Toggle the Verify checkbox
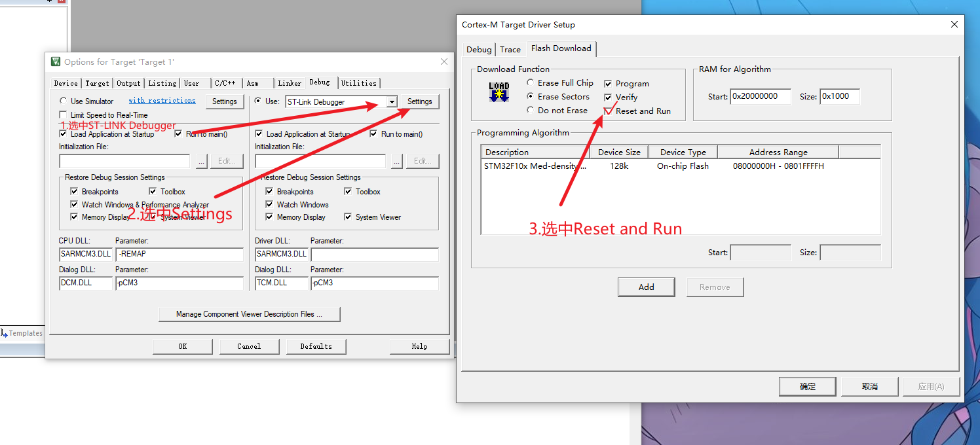Screen dimensions: 980x445 [608, 98]
